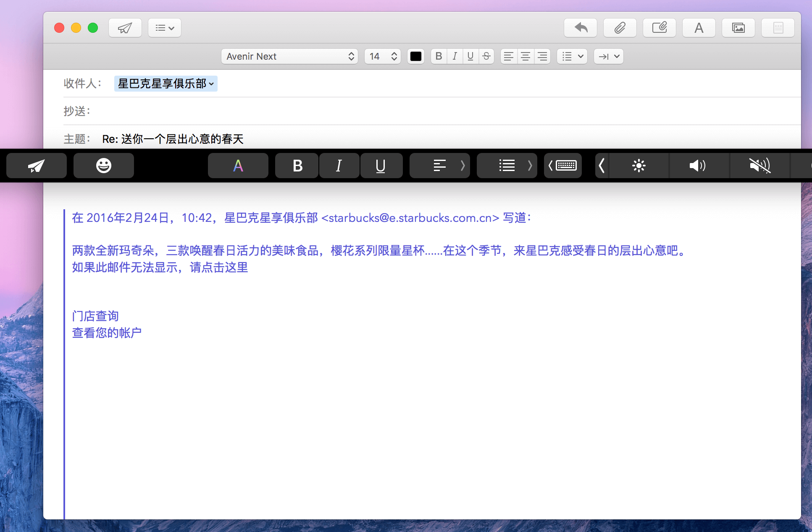
Task: Tap Touch Bar keyboard typing suggestions button
Action: [x=563, y=166]
